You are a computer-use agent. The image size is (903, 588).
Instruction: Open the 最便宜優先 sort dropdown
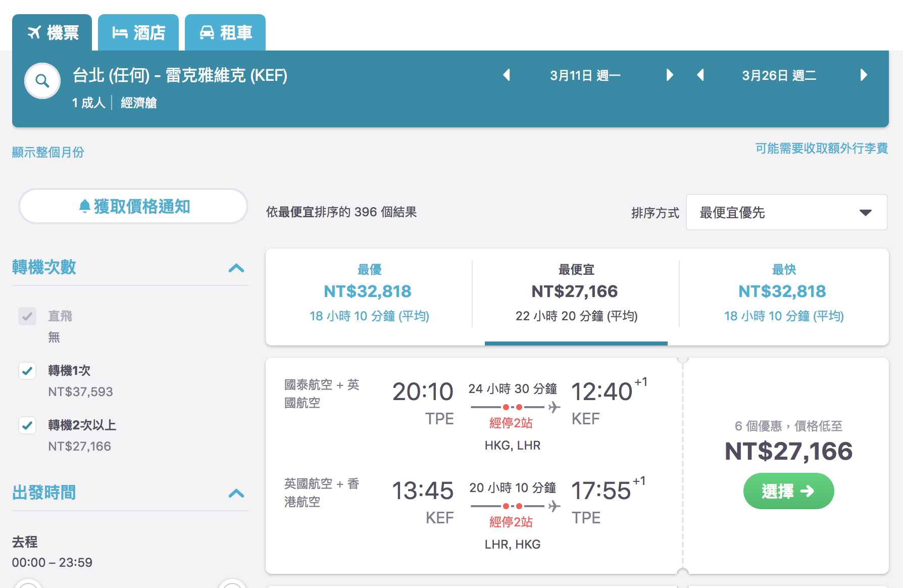point(786,212)
